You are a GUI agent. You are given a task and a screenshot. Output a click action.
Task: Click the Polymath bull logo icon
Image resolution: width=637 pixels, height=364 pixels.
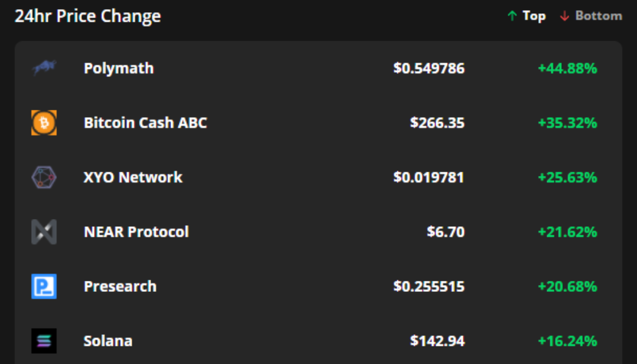[44, 68]
